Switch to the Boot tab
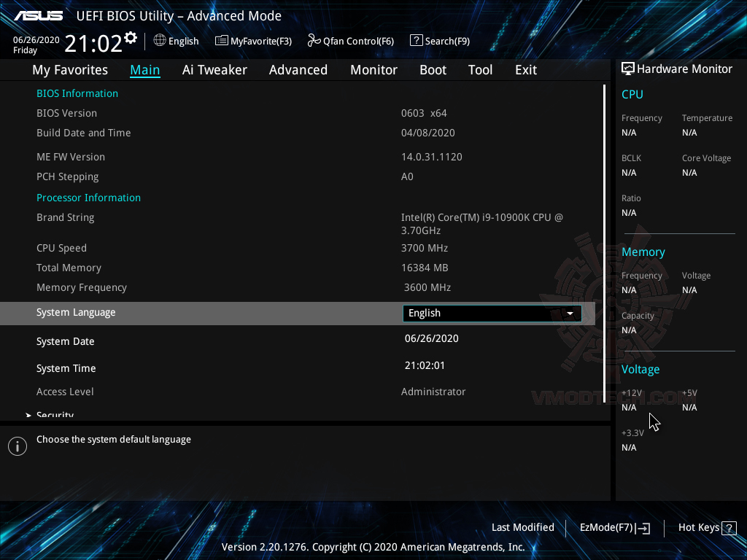 coord(433,70)
